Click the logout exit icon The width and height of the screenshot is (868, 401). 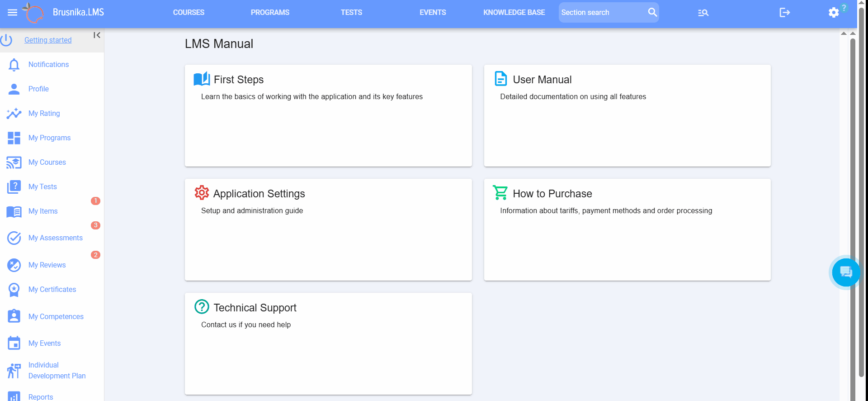pos(785,13)
